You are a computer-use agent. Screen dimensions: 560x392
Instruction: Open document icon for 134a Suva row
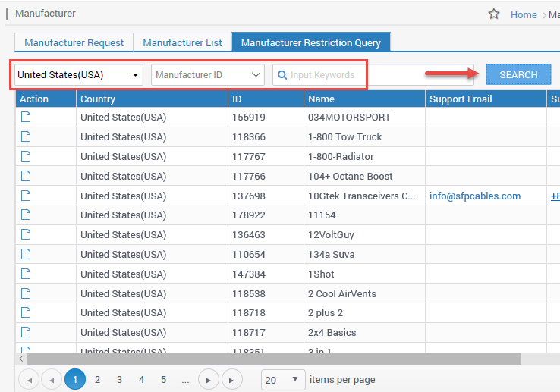pos(26,254)
